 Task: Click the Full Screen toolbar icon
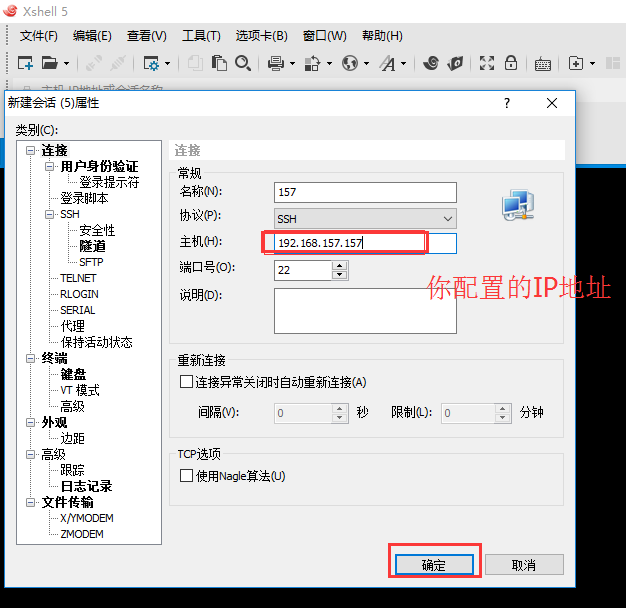(487, 63)
